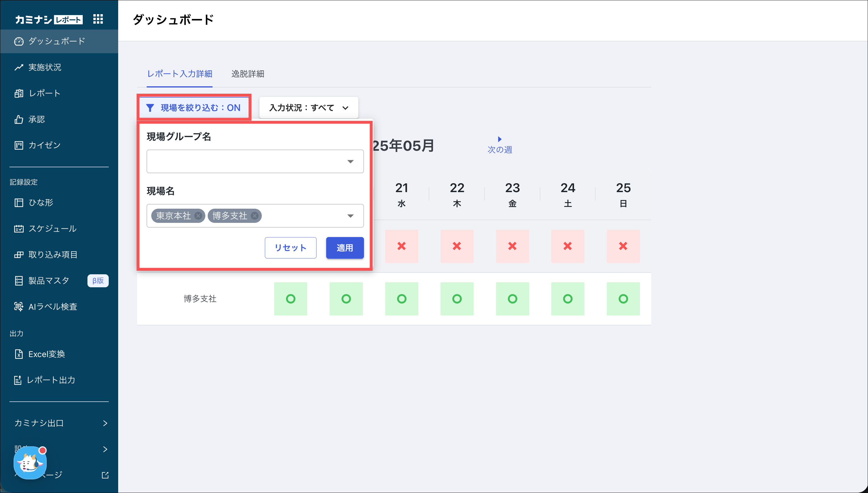The height and width of the screenshot is (493, 868).
Task: Open the app grid launcher icon
Action: coord(98,19)
